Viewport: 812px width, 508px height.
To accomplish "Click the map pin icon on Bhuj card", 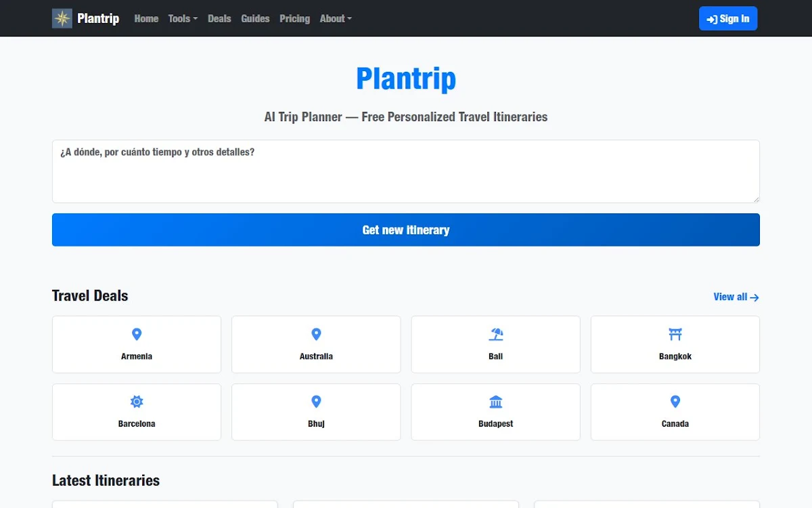I will [x=316, y=402].
